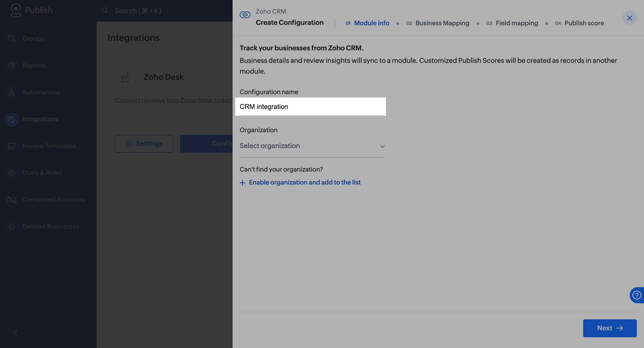The width and height of the screenshot is (644, 348).
Task: Click 'Convert reviews into Zoho Desk' description
Action: point(174,101)
